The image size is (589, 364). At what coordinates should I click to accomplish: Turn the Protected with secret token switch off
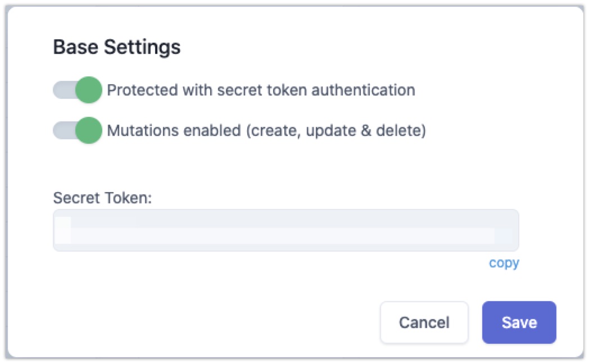click(78, 89)
